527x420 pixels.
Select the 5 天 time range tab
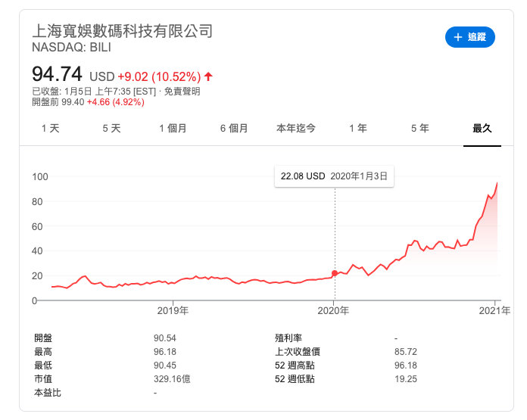coord(111,129)
